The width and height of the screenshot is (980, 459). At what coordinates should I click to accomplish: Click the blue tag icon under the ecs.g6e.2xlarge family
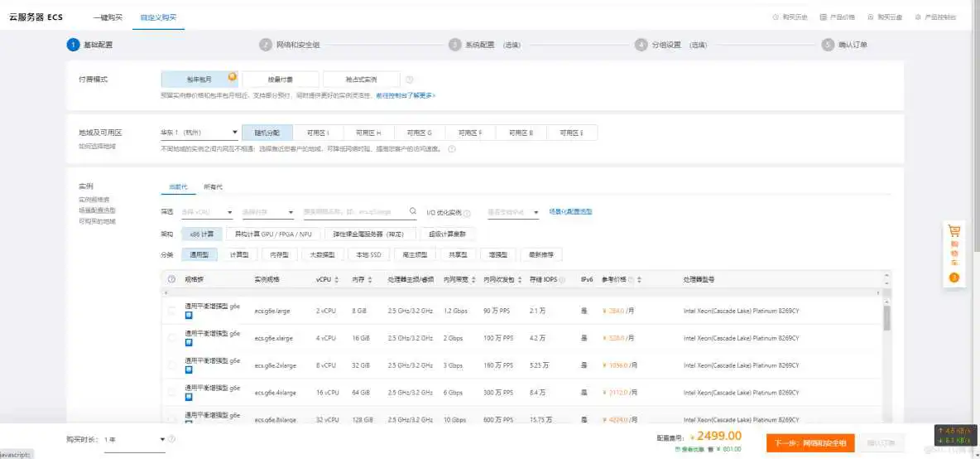click(x=189, y=370)
